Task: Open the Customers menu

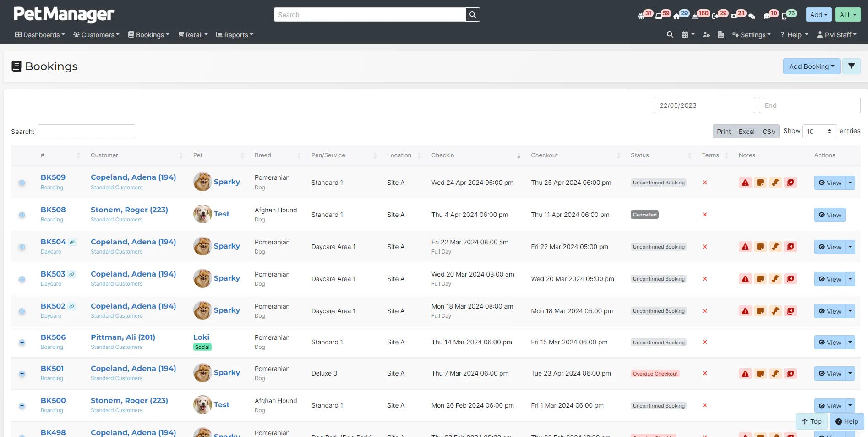Action: pyautogui.click(x=96, y=34)
